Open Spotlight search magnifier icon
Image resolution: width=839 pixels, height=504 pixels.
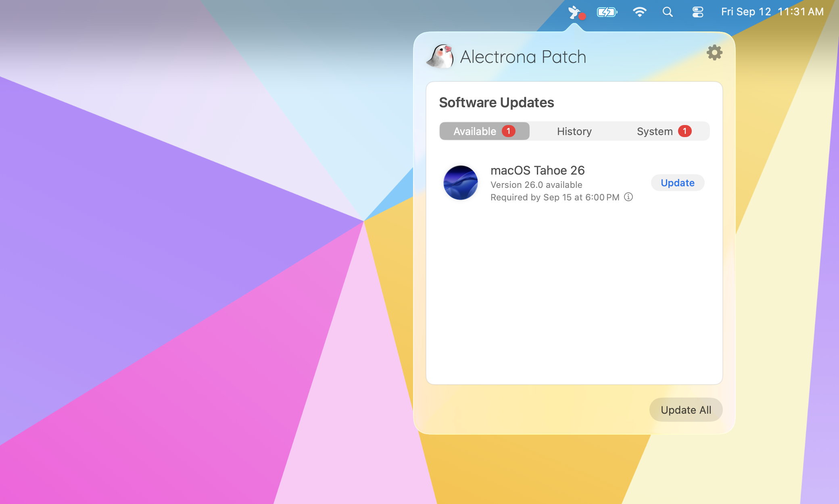[668, 12]
